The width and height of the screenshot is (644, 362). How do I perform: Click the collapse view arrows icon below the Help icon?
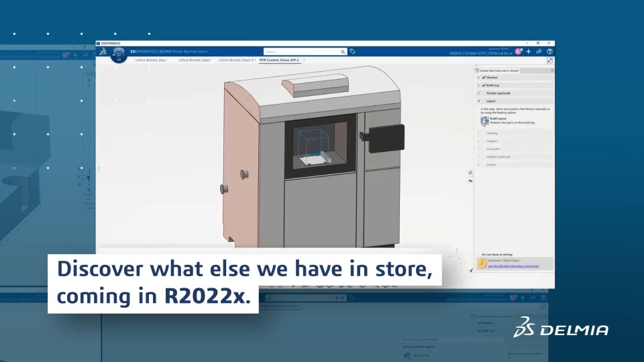tap(549, 60)
